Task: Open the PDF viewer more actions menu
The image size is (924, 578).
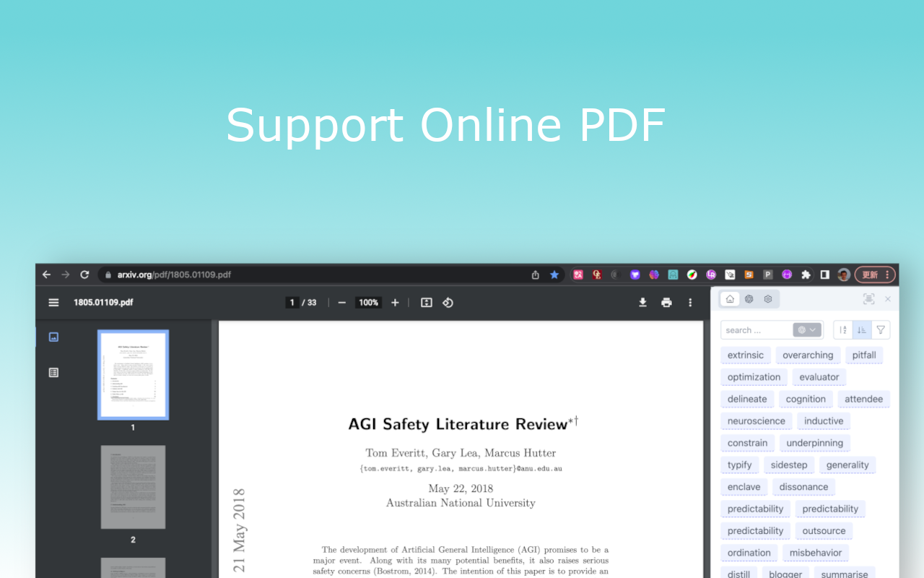Action: click(690, 303)
